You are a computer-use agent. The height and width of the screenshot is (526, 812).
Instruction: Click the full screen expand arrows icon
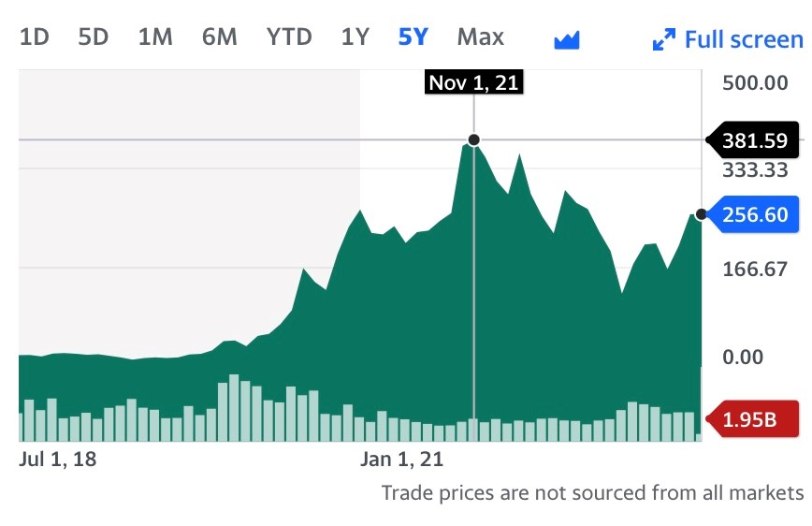point(664,39)
